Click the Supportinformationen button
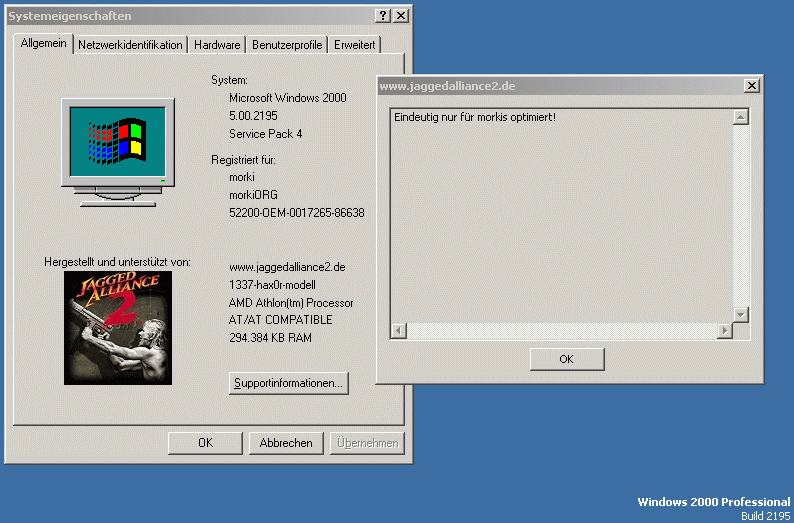Image resolution: width=794 pixels, height=523 pixels. click(289, 383)
